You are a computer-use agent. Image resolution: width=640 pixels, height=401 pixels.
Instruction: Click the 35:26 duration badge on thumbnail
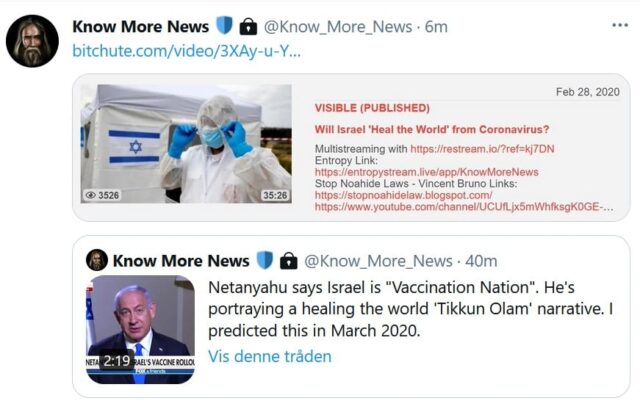coord(275,195)
